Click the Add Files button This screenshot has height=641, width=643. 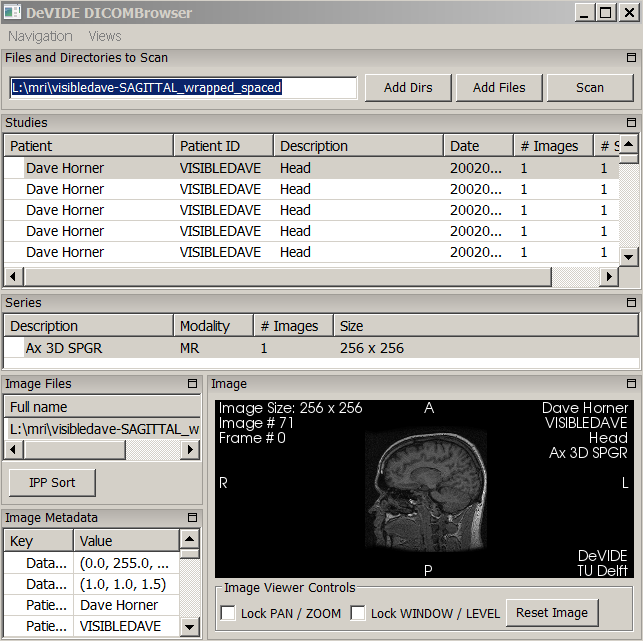click(x=499, y=87)
